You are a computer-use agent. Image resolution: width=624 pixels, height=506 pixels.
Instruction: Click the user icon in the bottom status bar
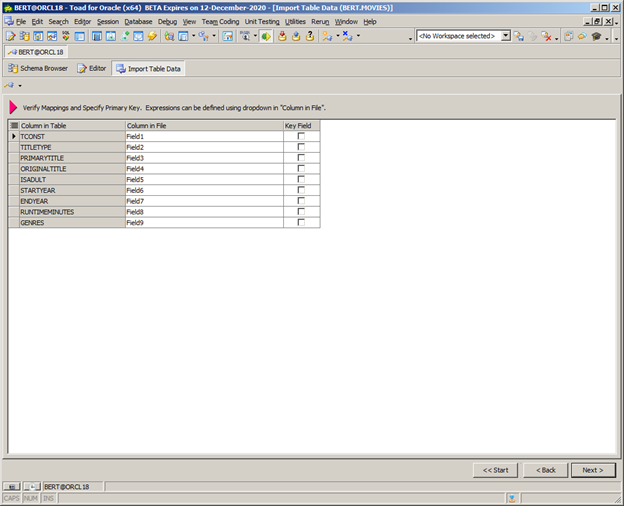(x=512, y=498)
